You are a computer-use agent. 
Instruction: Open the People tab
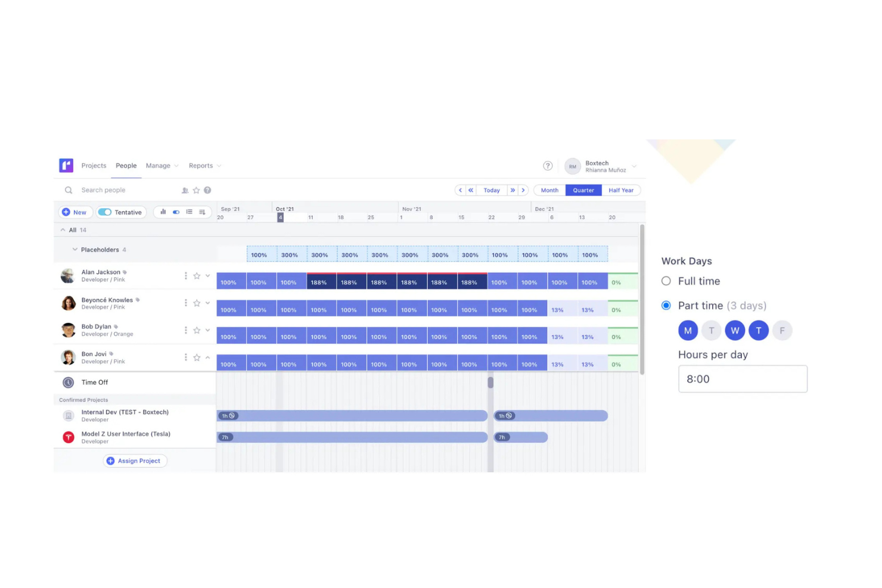(x=126, y=166)
